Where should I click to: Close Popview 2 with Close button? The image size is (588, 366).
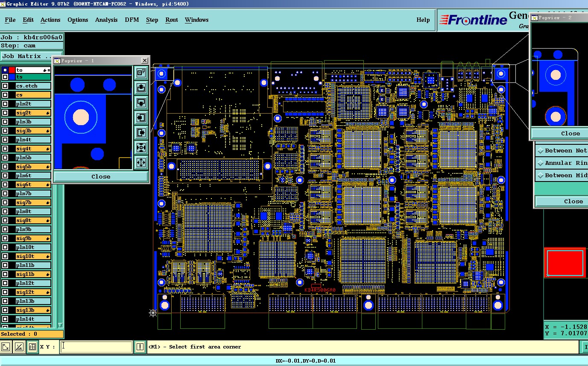coord(560,133)
